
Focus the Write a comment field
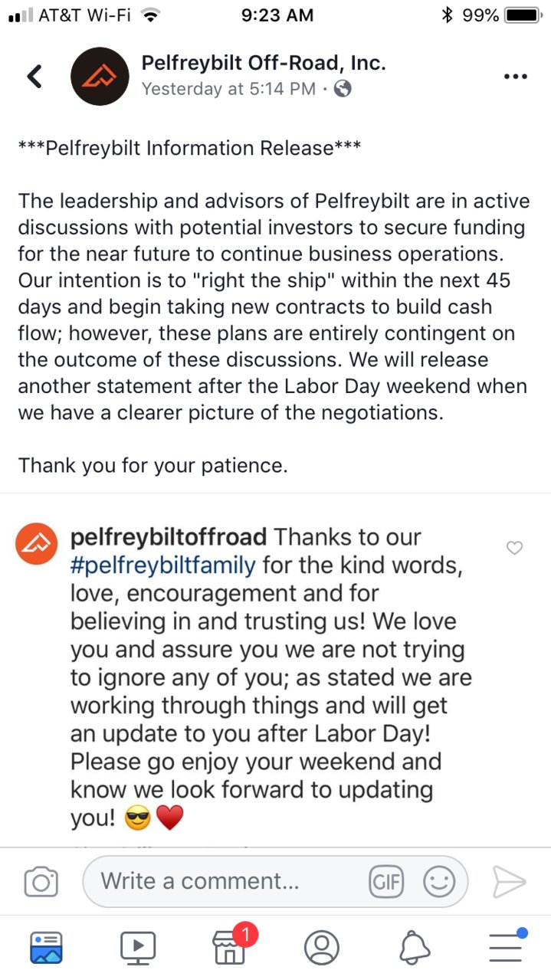coord(274,881)
